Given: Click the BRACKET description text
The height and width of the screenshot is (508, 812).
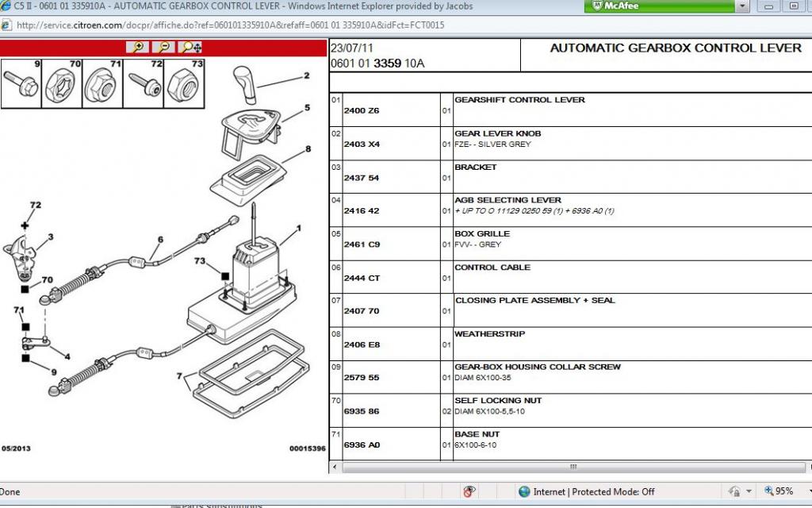Looking at the screenshot, I should [476, 167].
